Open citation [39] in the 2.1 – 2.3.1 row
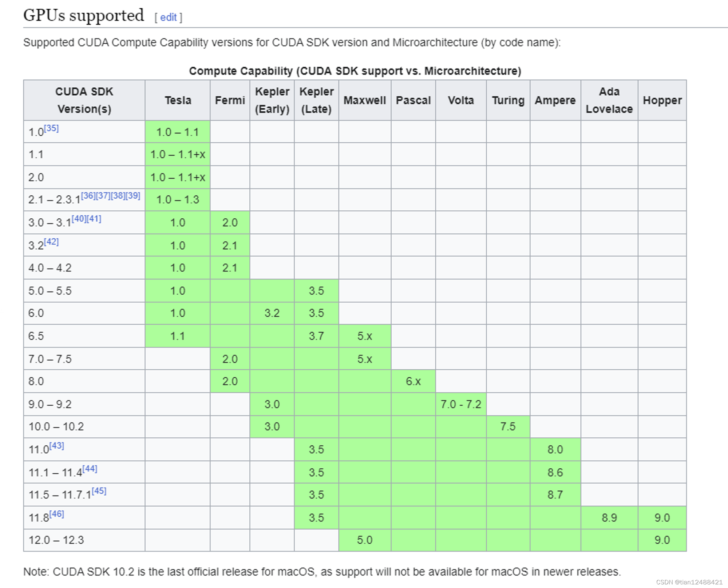The image size is (728, 588). tap(133, 196)
